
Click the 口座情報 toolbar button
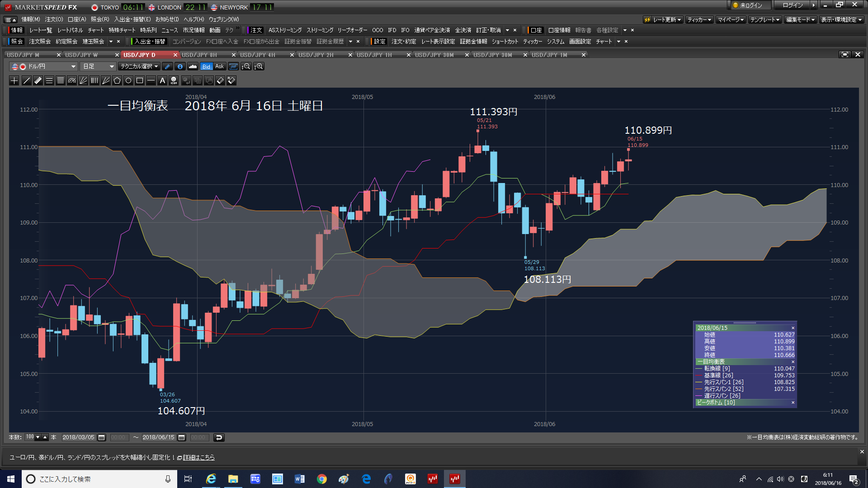[x=559, y=30]
